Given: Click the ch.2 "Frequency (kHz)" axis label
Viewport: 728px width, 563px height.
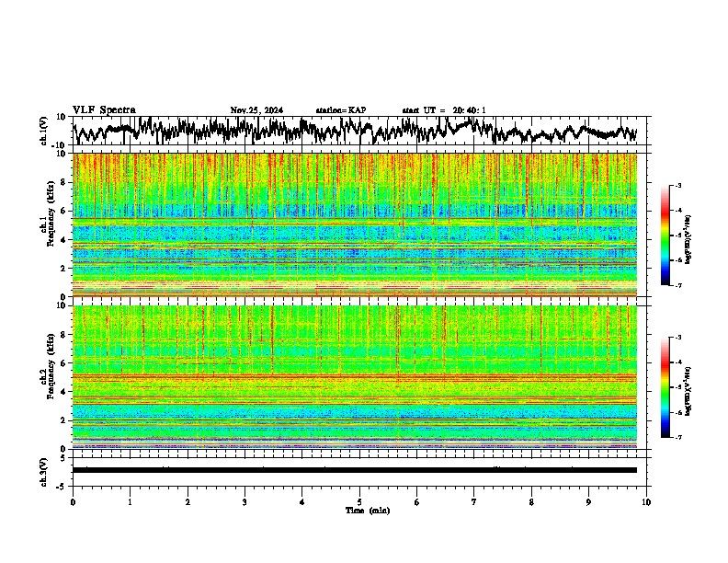Looking at the screenshot, I should click(51, 366).
